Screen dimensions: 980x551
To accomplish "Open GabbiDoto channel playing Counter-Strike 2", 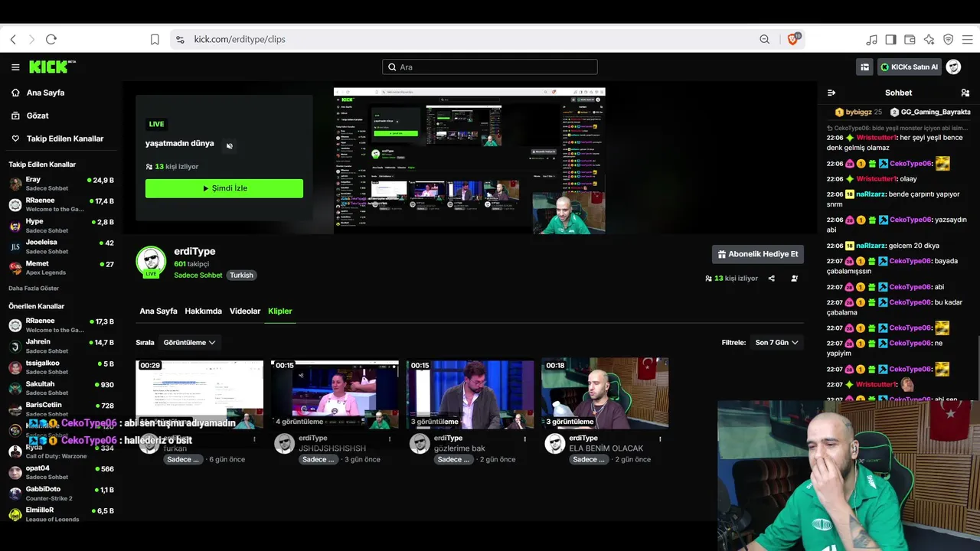I will coord(61,493).
